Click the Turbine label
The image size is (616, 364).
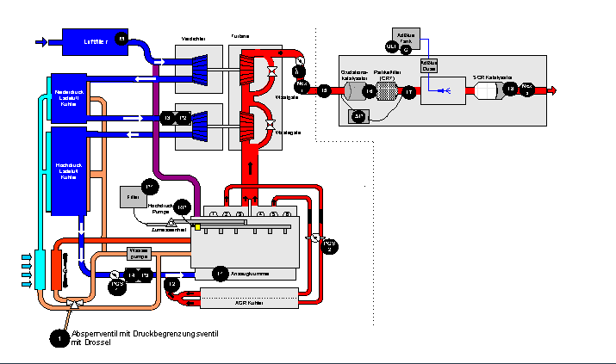tap(240, 36)
